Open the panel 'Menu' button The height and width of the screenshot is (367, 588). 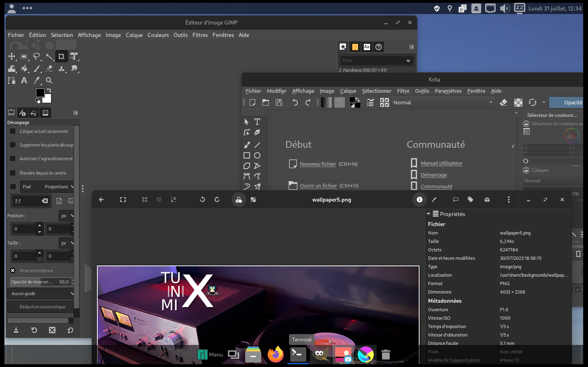[210, 355]
